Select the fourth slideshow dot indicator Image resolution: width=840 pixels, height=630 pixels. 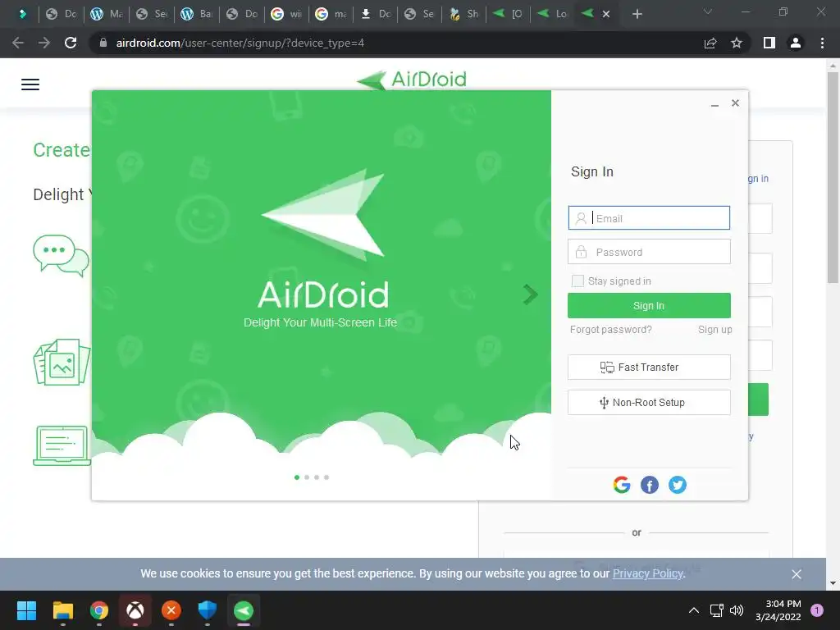[x=326, y=477]
